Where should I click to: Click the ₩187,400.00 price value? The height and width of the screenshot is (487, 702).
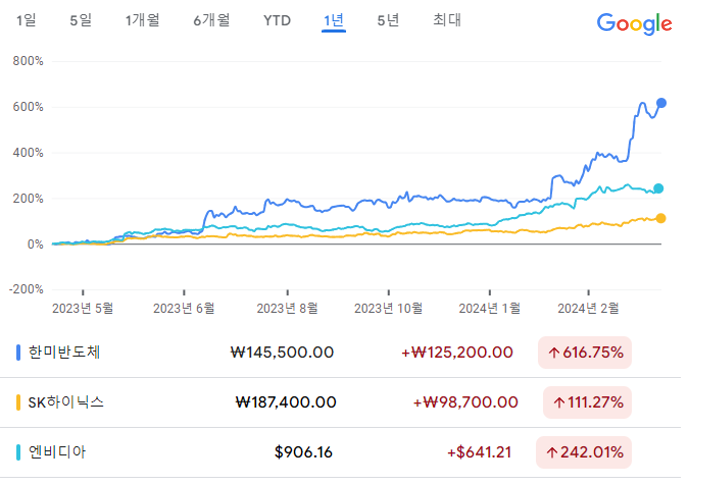(x=286, y=402)
